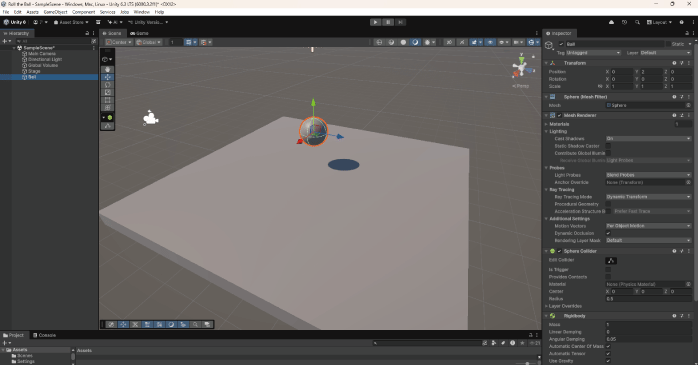Image resolution: width=698 pixels, height=365 pixels.
Task: Open the undo history icon
Action: coord(624,22)
